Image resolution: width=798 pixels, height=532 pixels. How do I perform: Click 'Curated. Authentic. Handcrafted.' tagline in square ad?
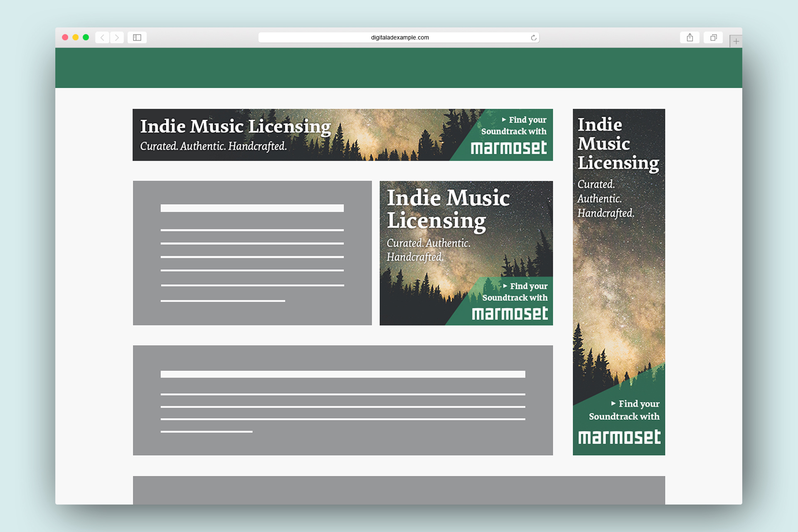point(429,250)
